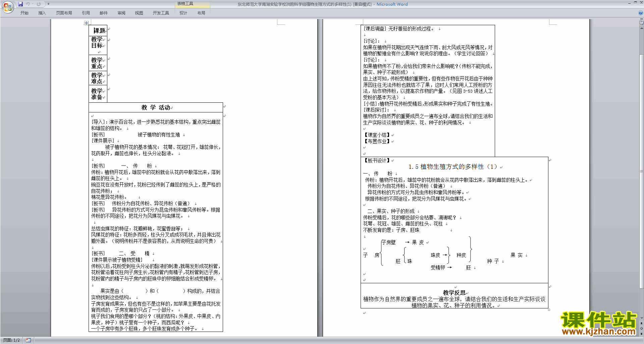Click the previous page browse arrow
This screenshot has height=344, width=644.
pyautogui.click(x=641, y=323)
